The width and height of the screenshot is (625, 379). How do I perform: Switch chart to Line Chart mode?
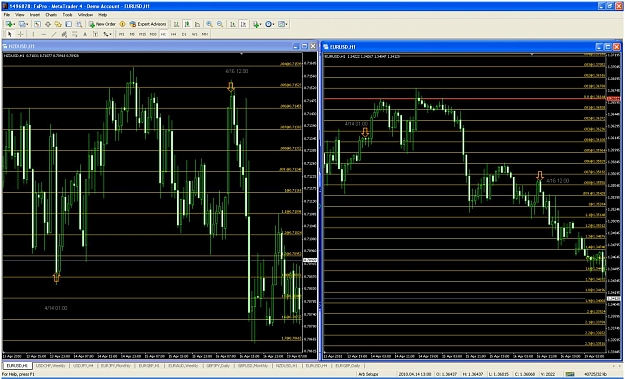[x=197, y=24]
